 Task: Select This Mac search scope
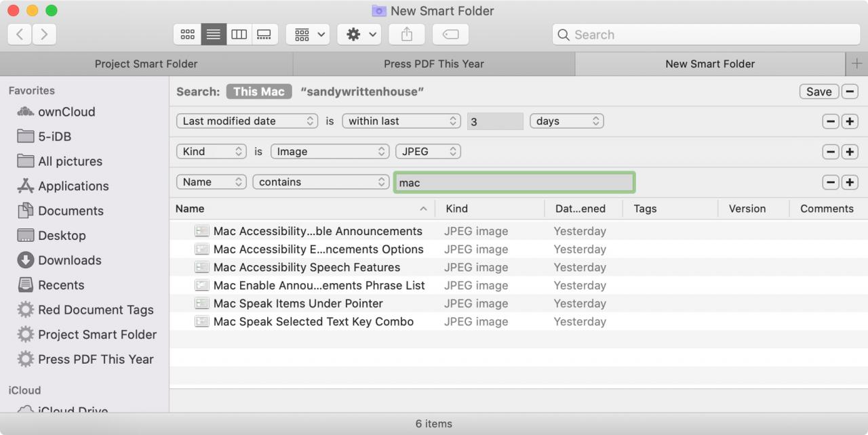[x=259, y=91]
